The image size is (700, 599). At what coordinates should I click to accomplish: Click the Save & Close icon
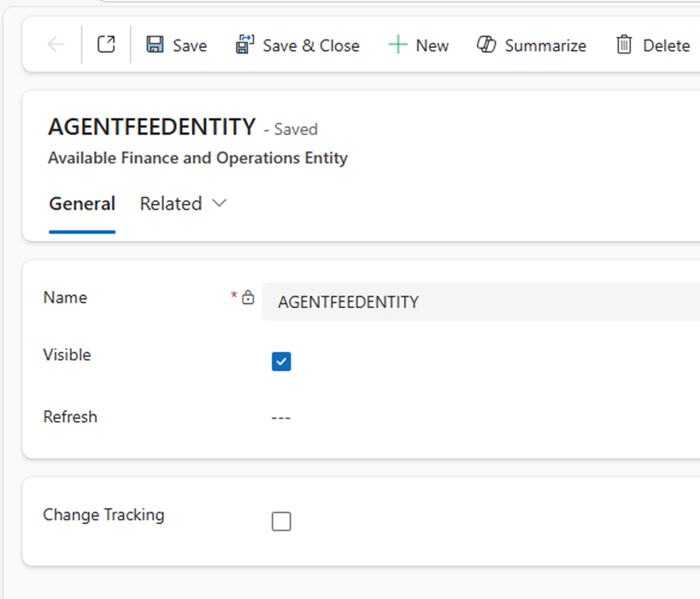tap(244, 44)
